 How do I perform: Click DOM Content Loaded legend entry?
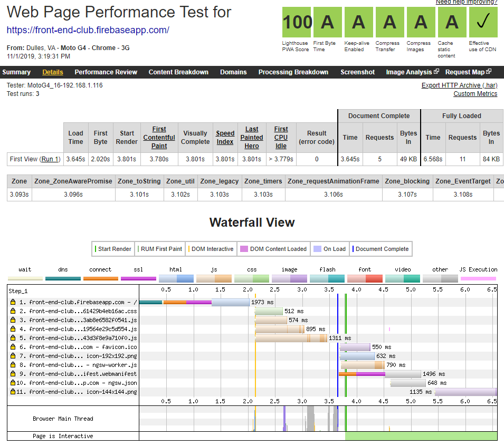point(273,249)
